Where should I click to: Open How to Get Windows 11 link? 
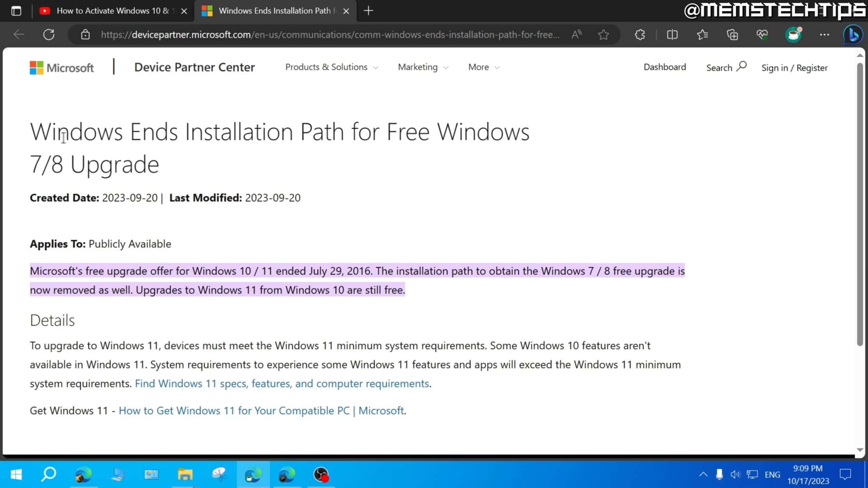tap(261, 410)
